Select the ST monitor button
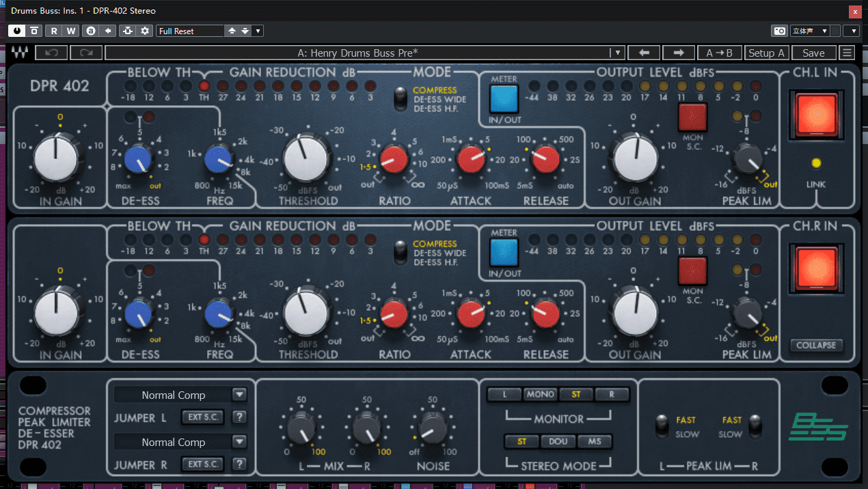This screenshot has height=489, width=868. 576,394
